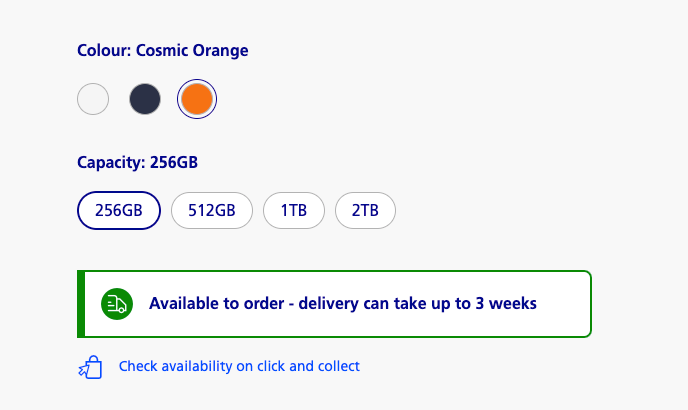Viewport: 688px width, 410px height.
Task: Open Check availability on click and collect
Action: coord(239,366)
